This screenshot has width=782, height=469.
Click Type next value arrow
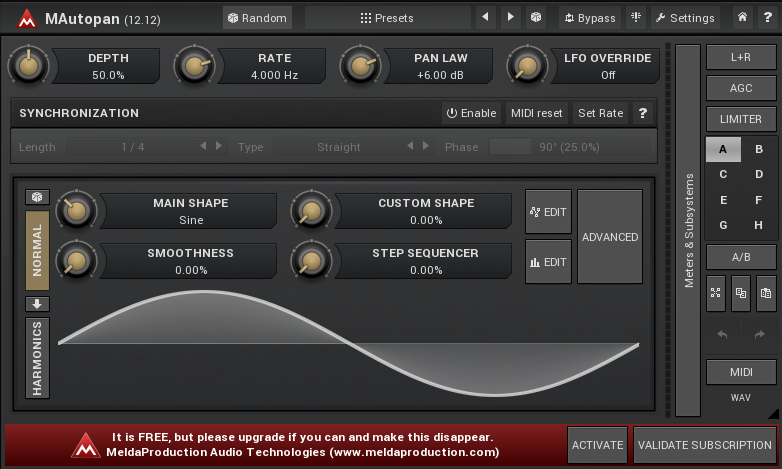tap(425, 146)
